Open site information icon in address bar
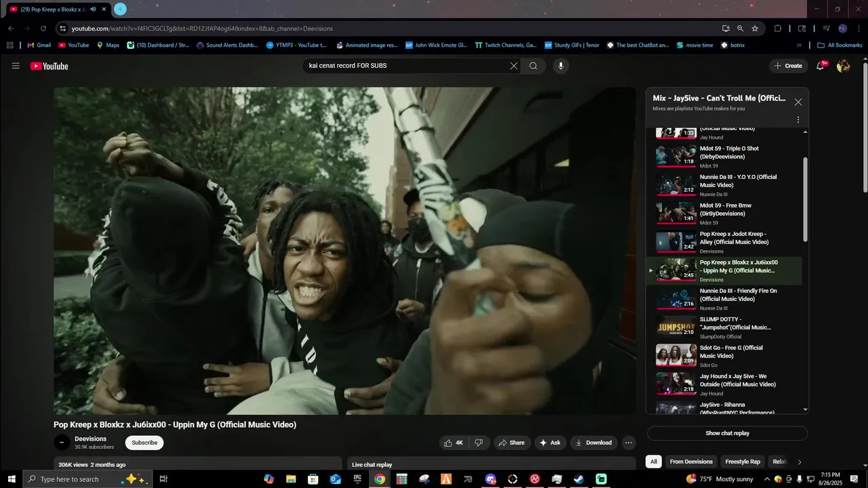The image size is (868, 488). 62,28
